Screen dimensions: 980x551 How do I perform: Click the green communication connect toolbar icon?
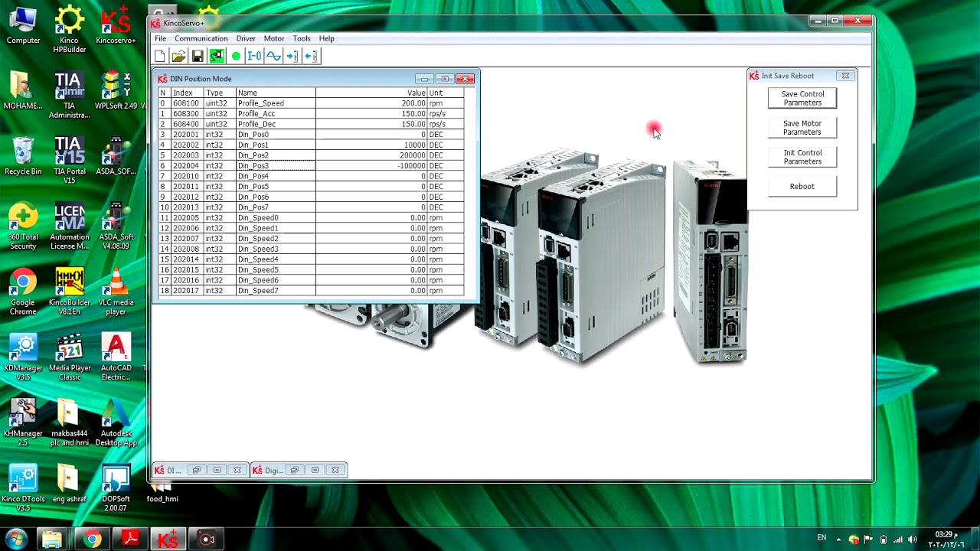coord(217,56)
